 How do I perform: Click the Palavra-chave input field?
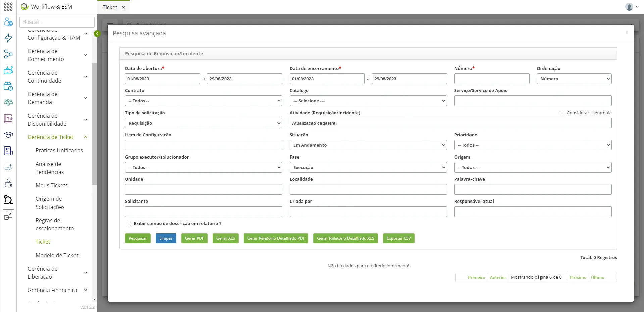533,189
